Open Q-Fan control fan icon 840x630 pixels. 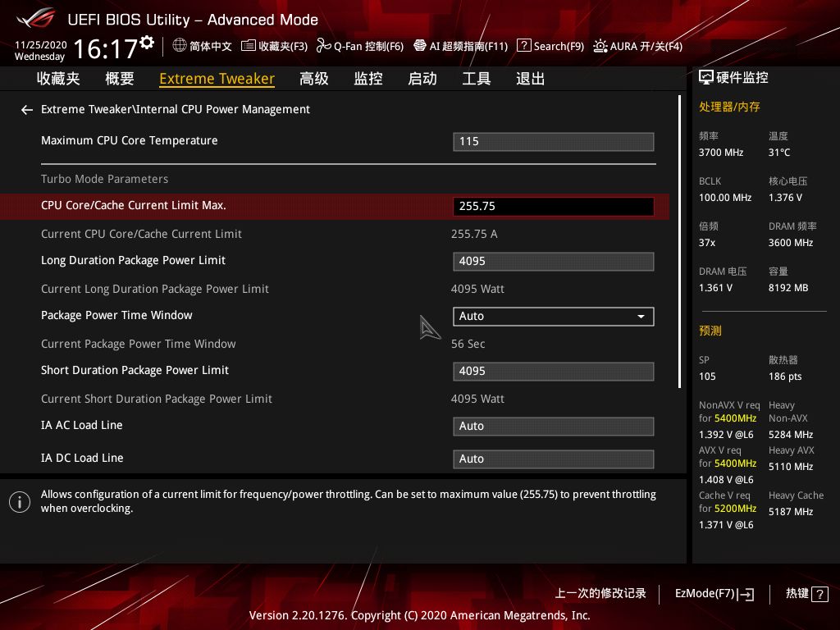click(323, 46)
